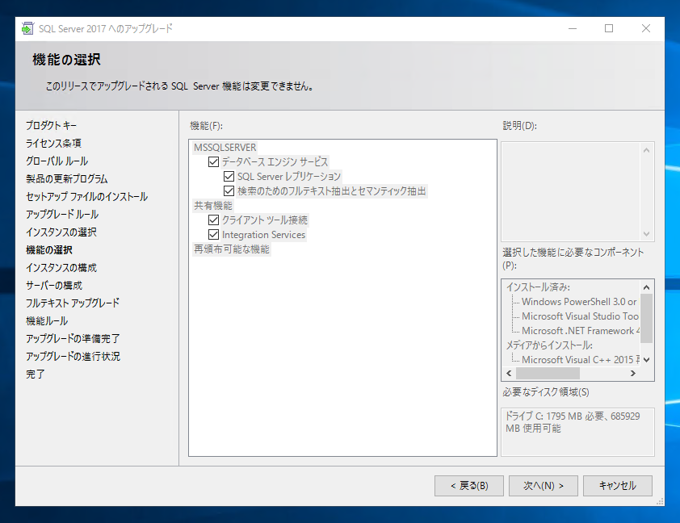Image resolution: width=680 pixels, height=523 pixels.
Task: Click キャンセル button
Action: 618,486
